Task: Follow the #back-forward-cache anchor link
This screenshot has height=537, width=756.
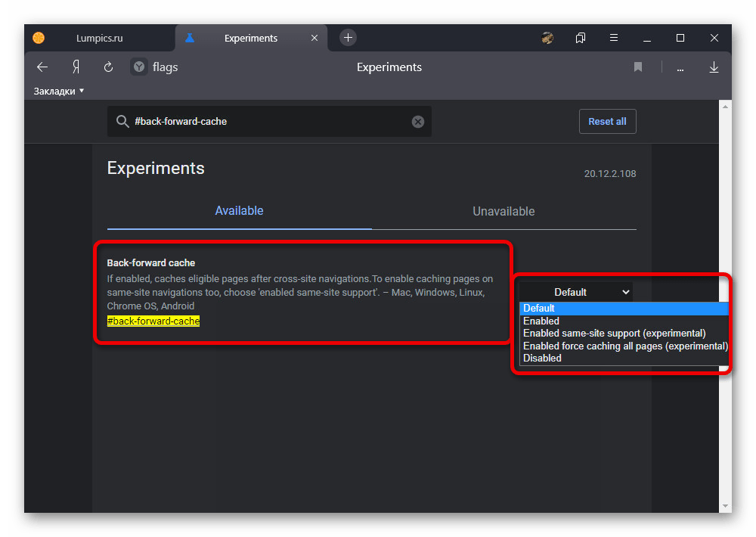Action: click(153, 321)
